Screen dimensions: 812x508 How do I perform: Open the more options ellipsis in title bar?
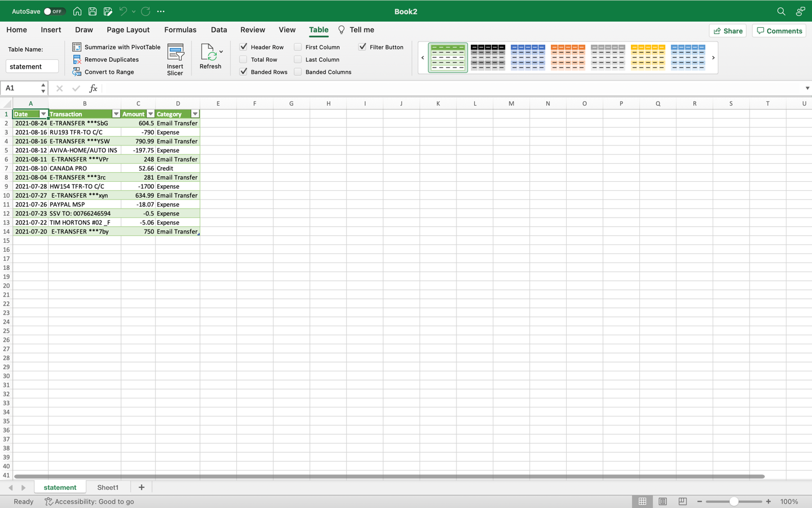pos(161,11)
